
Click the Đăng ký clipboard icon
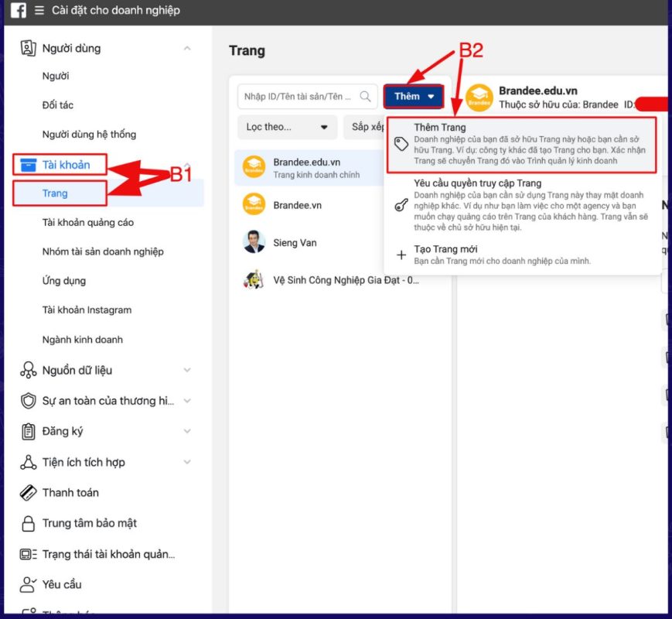tap(29, 431)
